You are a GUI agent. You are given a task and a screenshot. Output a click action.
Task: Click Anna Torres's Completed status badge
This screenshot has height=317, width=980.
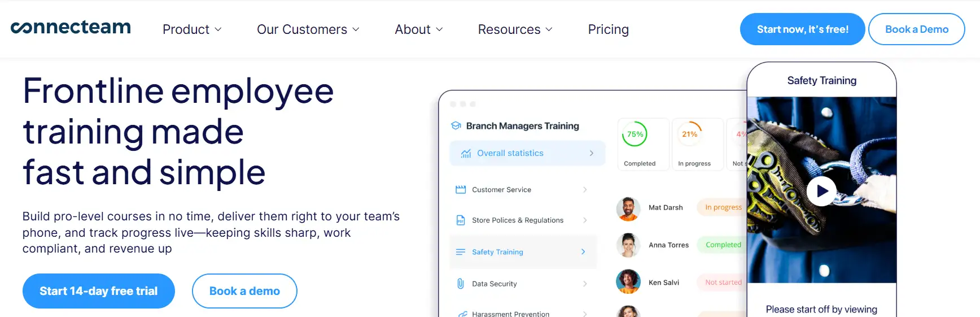click(x=723, y=245)
